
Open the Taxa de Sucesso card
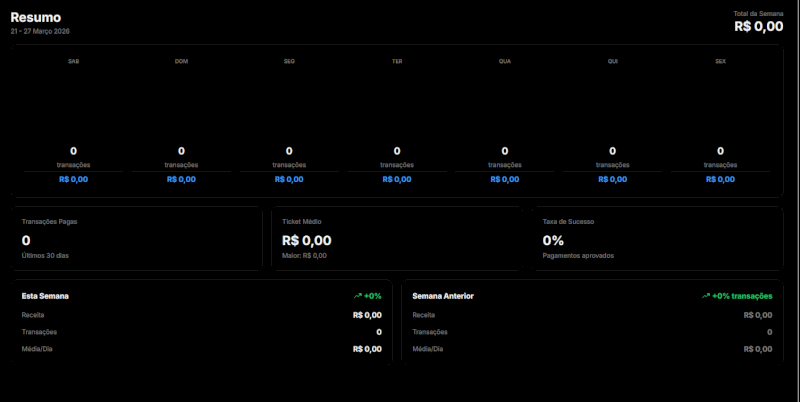point(657,239)
